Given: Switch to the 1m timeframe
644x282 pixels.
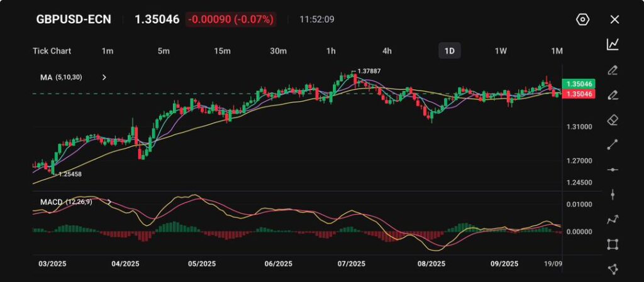Looking at the screenshot, I should [x=107, y=51].
